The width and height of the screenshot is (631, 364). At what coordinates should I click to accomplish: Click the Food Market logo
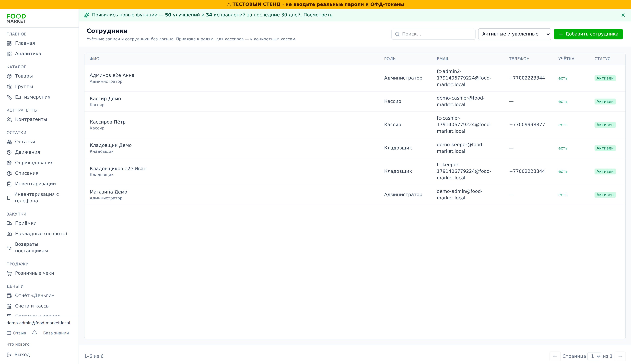16,18
